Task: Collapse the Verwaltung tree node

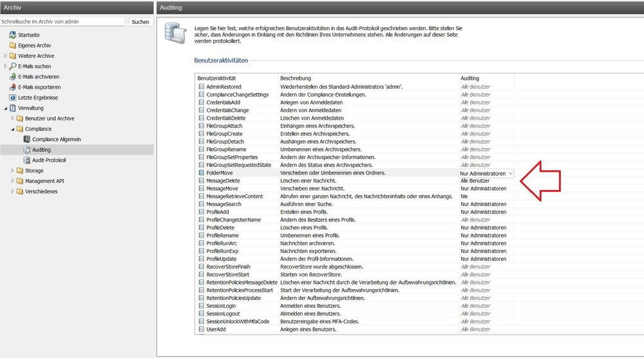Action: coord(5,108)
